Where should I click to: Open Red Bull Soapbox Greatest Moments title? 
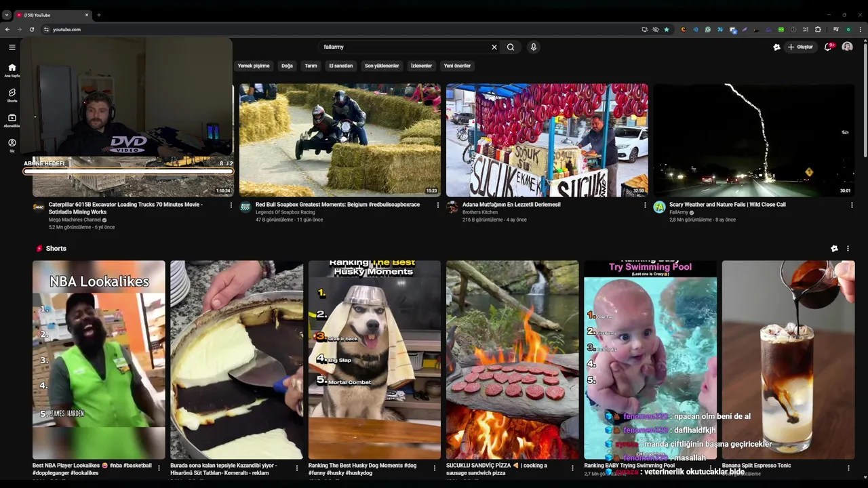(338, 204)
